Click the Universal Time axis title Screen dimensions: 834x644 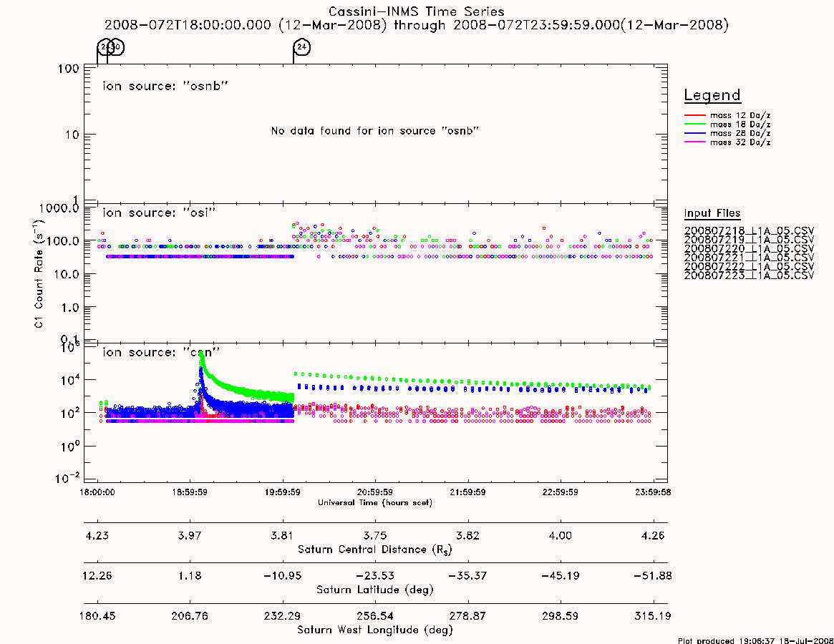[x=375, y=502]
